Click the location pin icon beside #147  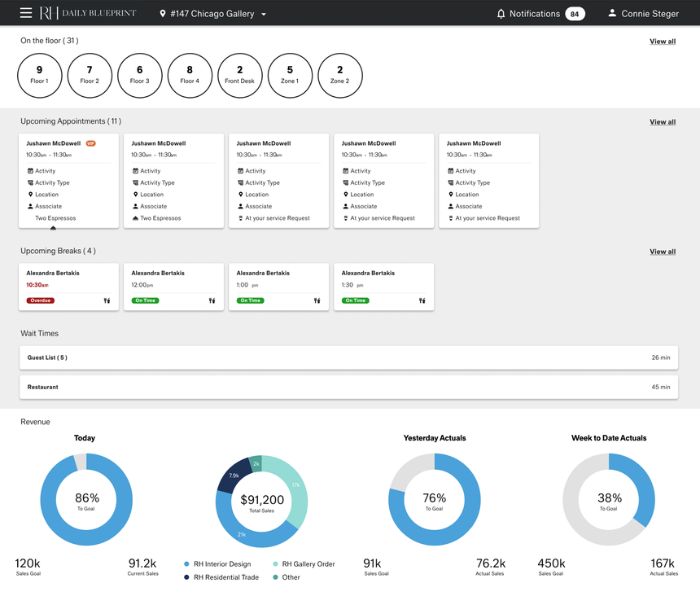click(x=163, y=14)
